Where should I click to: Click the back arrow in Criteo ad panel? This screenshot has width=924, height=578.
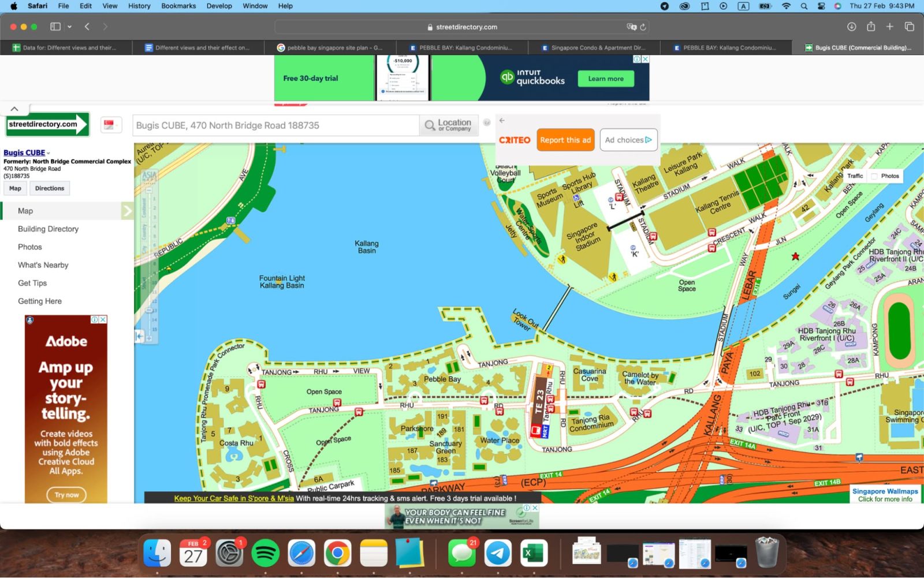[x=502, y=121]
